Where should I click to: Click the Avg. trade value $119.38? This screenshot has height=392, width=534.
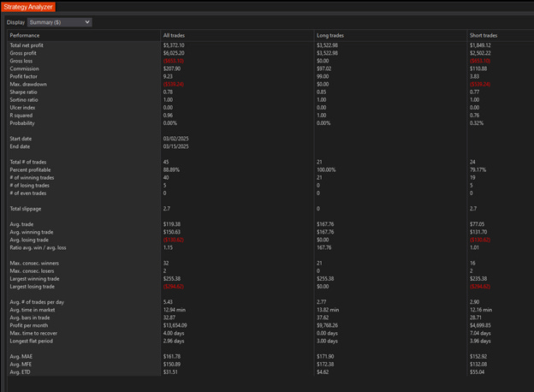tap(172, 224)
